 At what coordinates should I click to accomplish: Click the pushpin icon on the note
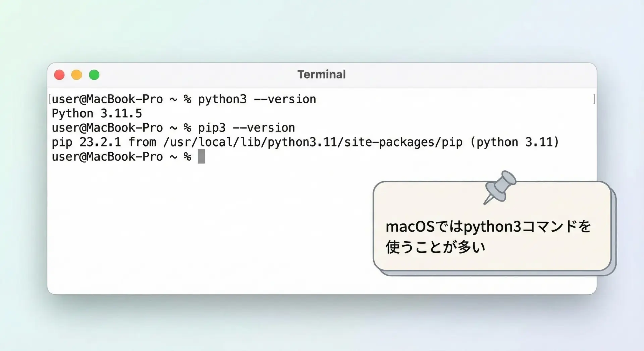(x=500, y=187)
